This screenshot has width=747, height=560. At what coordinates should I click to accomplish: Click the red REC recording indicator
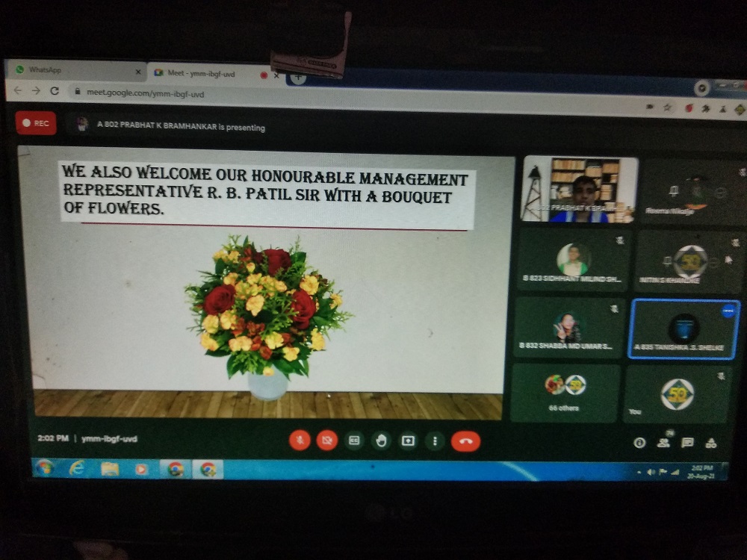click(x=36, y=123)
